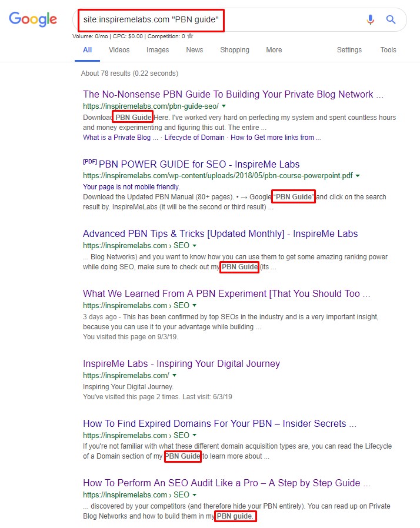This screenshot has width=420, height=528.
Task: Open What We Learned From A PBN Experiment result
Action: (x=226, y=293)
